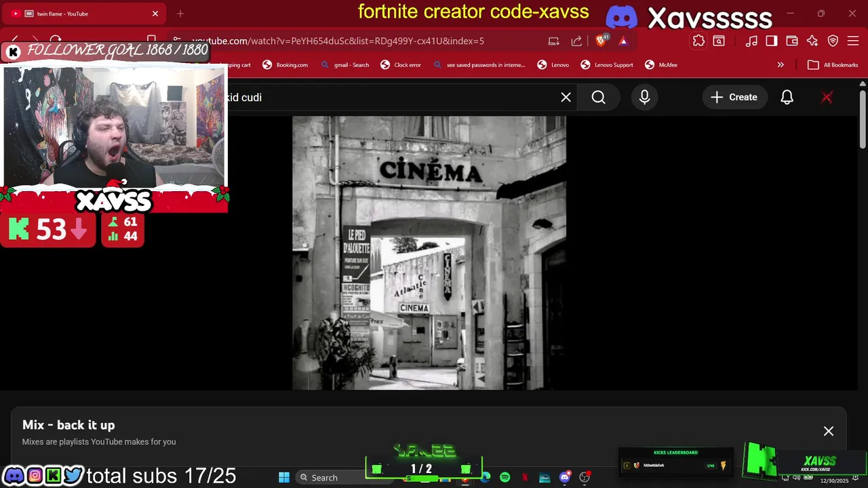
Task: Close the 'twin flame - YouTube' tab
Action: [155, 14]
